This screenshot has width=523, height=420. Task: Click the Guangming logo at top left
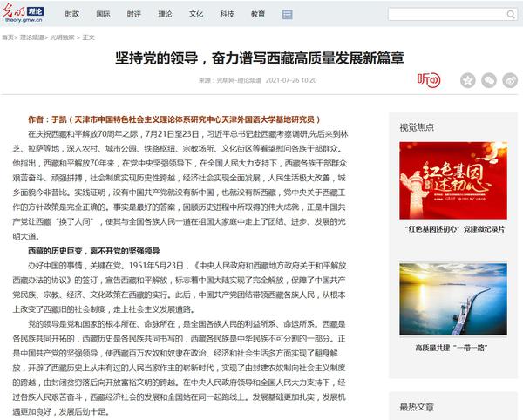pyautogui.click(x=28, y=14)
